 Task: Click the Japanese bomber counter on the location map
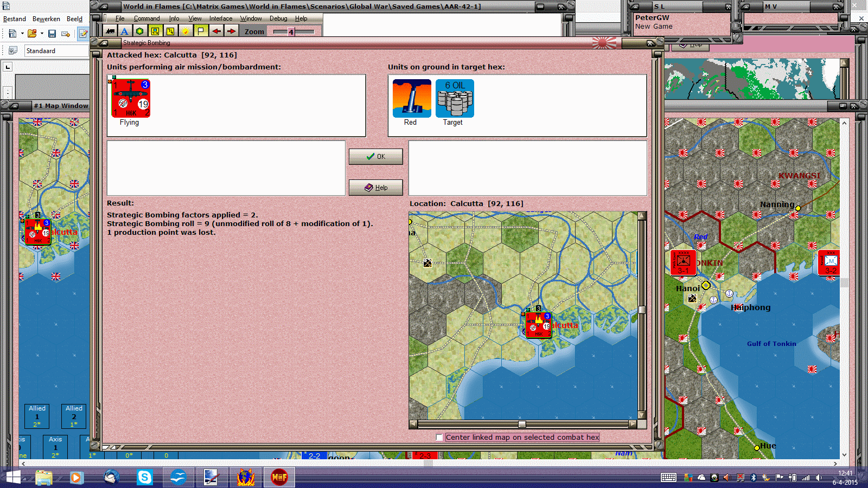(539, 325)
